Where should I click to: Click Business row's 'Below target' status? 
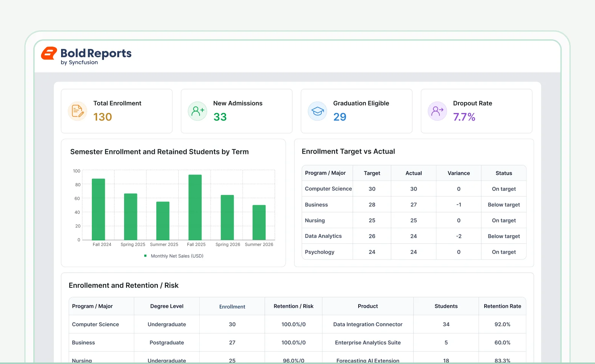pyautogui.click(x=504, y=204)
